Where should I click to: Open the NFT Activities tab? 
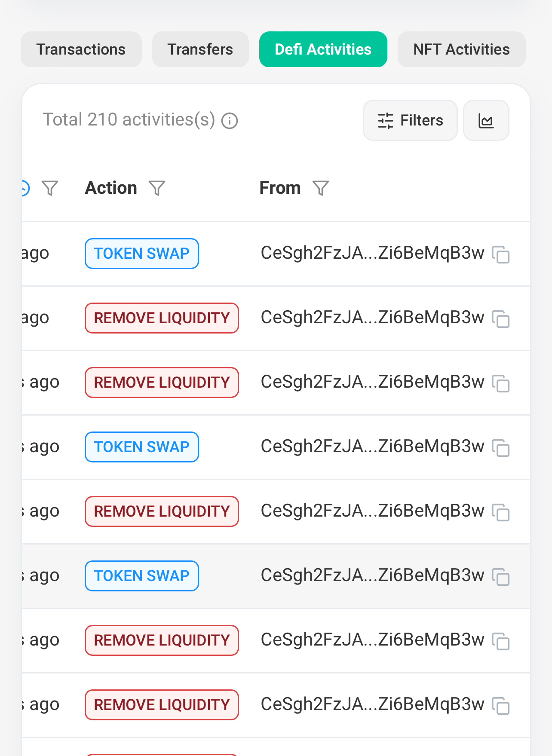[461, 49]
